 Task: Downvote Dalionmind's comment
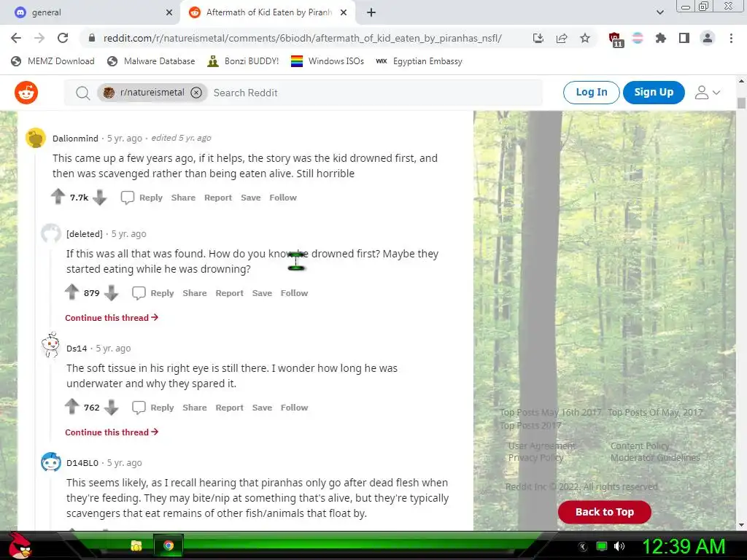pyautogui.click(x=99, y=198)
